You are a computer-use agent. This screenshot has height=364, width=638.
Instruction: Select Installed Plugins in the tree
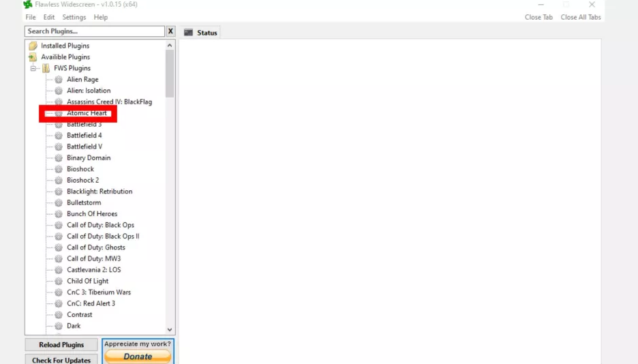tap(65, 46)
